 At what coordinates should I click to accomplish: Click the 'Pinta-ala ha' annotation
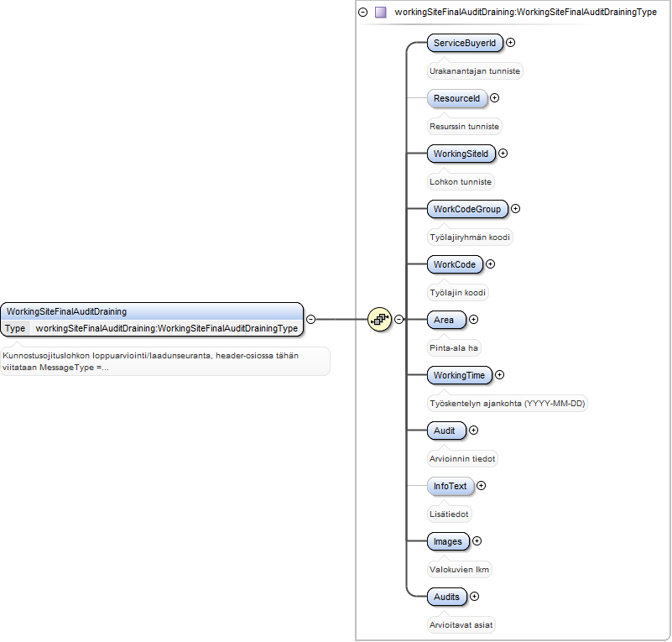point(454,348)
